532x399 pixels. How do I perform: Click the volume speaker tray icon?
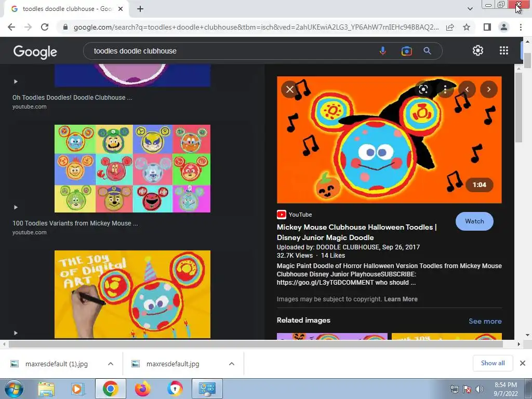pos(479,389)
